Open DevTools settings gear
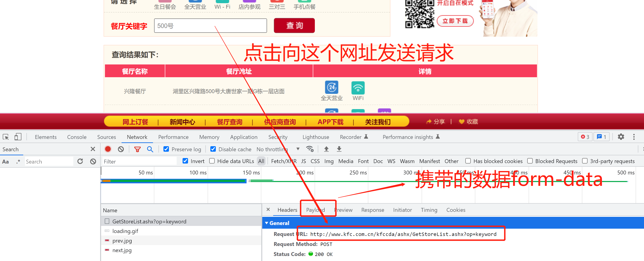The height and width of the screenshot is (261, 644). pyautogui.click(x=621, y=137)
